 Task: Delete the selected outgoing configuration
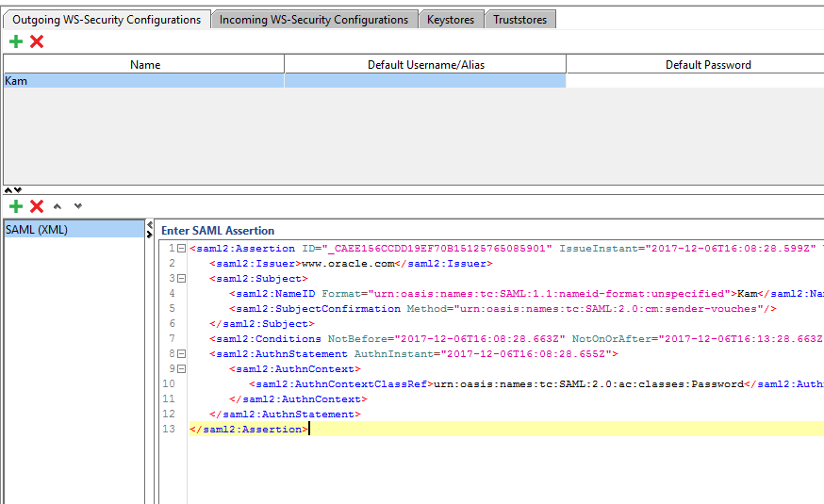(x=37, y=41)
